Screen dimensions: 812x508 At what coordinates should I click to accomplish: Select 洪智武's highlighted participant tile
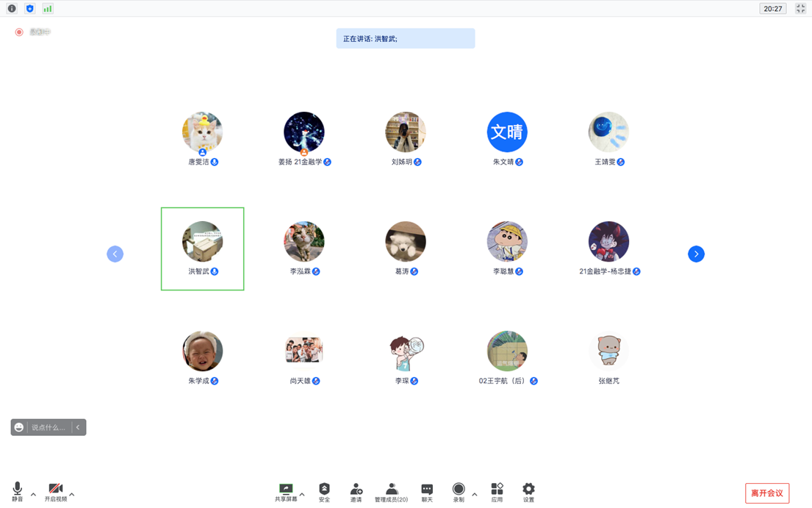point(203,248)
